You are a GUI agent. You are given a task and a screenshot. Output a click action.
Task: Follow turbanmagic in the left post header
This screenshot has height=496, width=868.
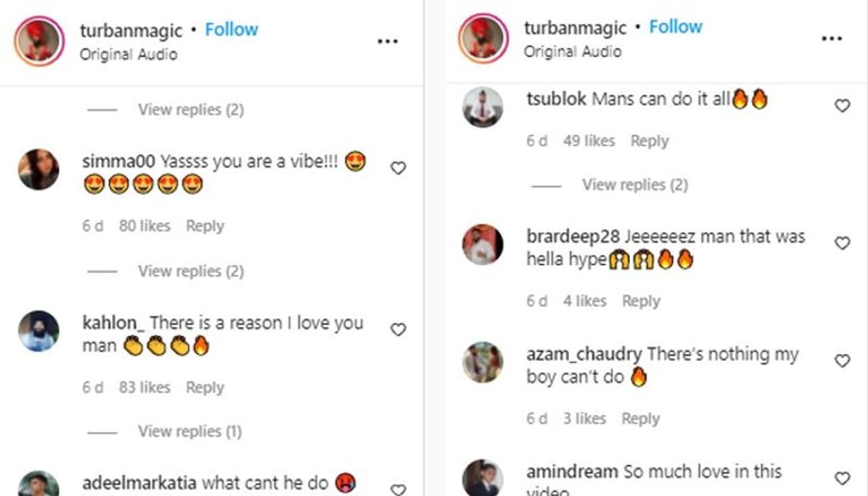(x=231, y=30)
